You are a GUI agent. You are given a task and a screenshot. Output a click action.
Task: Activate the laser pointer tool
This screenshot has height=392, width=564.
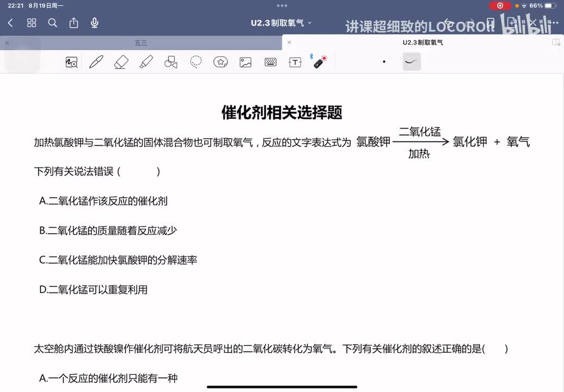coord(320,62)
